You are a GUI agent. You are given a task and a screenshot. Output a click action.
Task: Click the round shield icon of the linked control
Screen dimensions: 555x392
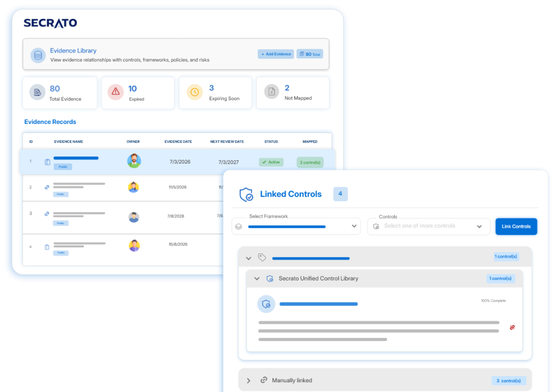(x=266, y=304)
